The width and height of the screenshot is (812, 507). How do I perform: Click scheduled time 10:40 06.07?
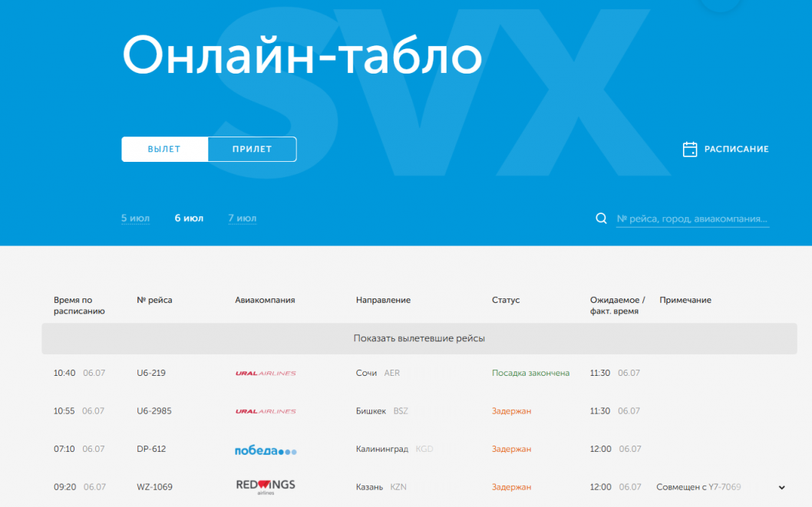[79, 373]
